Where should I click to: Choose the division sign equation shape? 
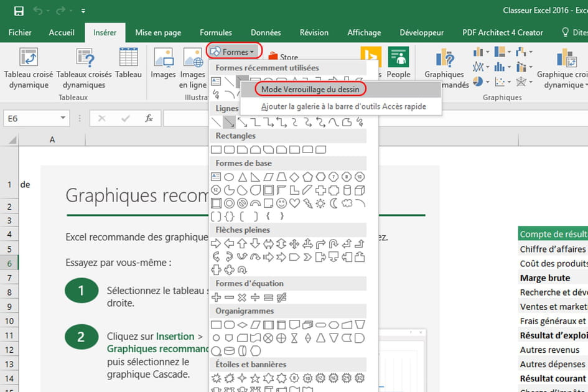(x=256, y=297)
